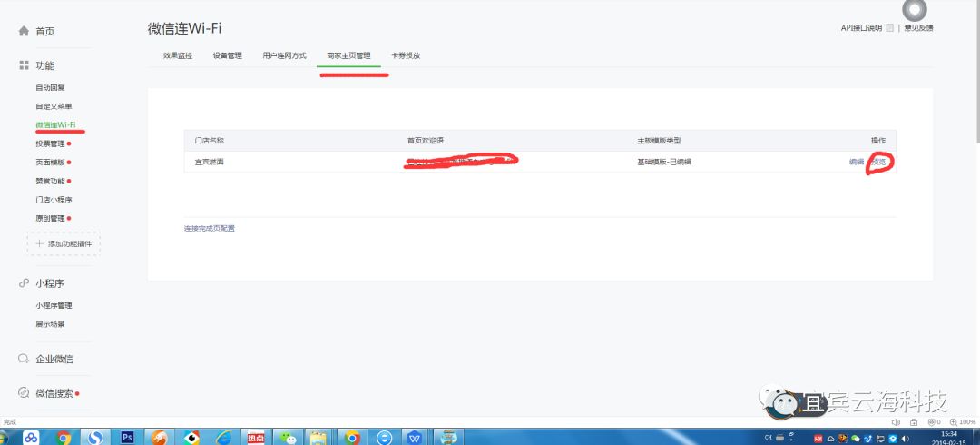Select the 卡券投放 tab
The image size is (980, 445).
pos(406,55)
